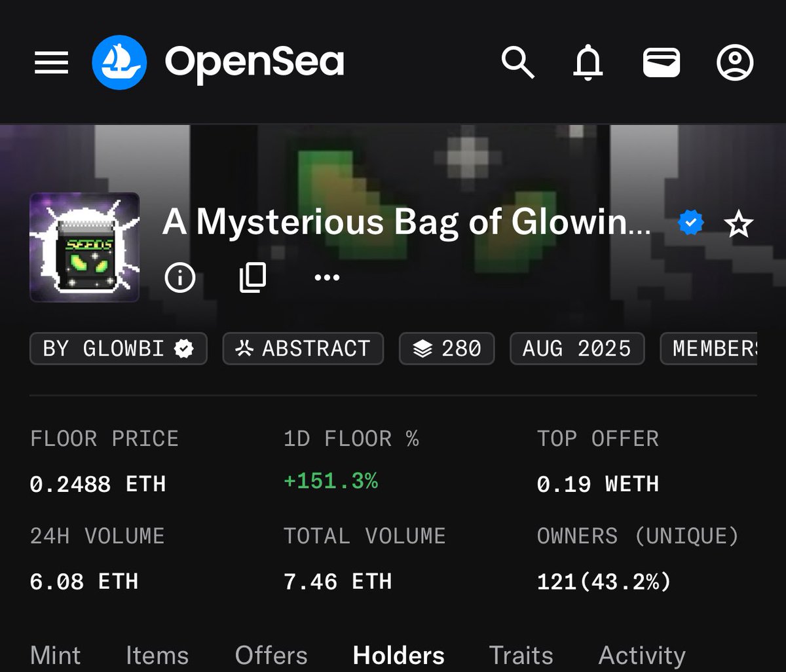Click the ABSTRACT chain chip
The image size is (786, 672).
pyautogui.click(x=303, y=348)
